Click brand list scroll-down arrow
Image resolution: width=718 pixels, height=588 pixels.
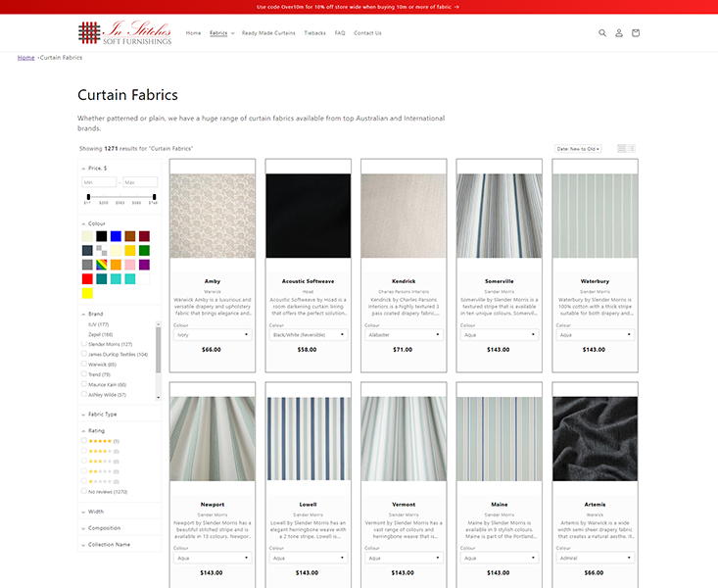point(159,397)
